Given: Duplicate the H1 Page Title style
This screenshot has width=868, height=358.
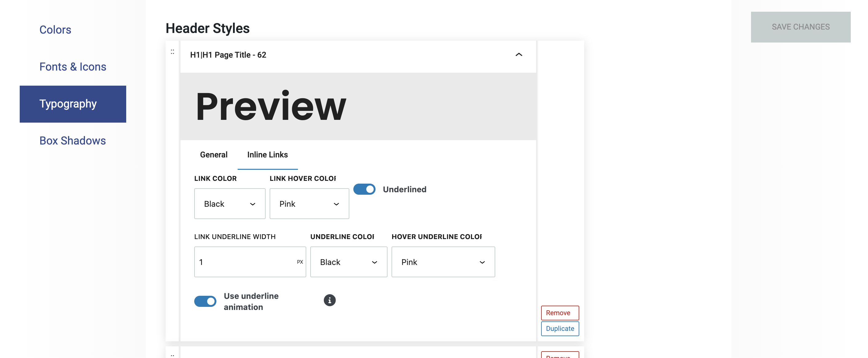Looking at the screenshot, I should click(x=559, y=329).
